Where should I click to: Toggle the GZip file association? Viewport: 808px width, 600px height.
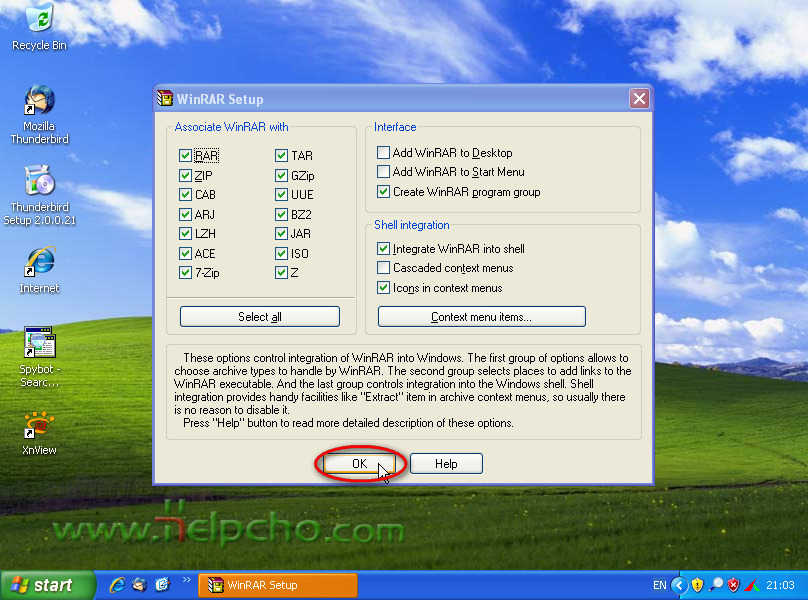tap(281, 175)
